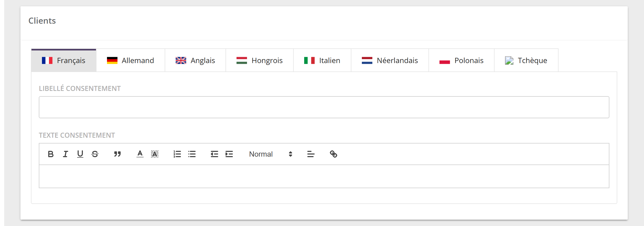Underline text using the U icon
The width and height of the screenshot is (644, 226).
[x=80, y=154]
